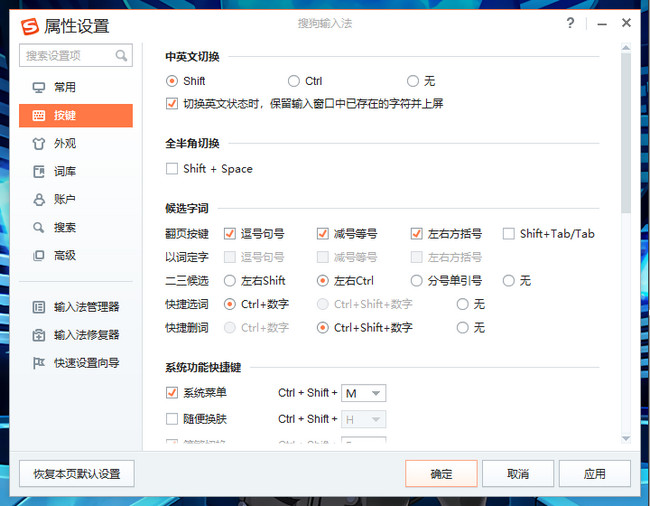Screen dimensions: 650x506
Task: Toggle 切换英文状态时保留字符并上屏 checkbox
Action: pos(172,104)
